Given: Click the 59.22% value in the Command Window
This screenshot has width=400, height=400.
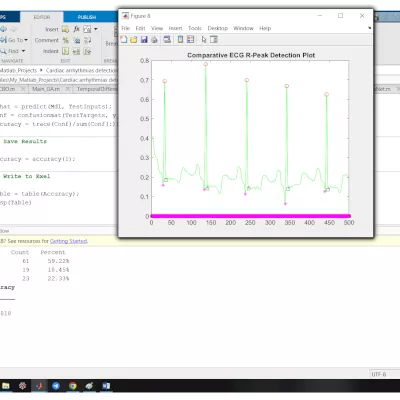Looking at the screenshot, I should coord(58,261).
